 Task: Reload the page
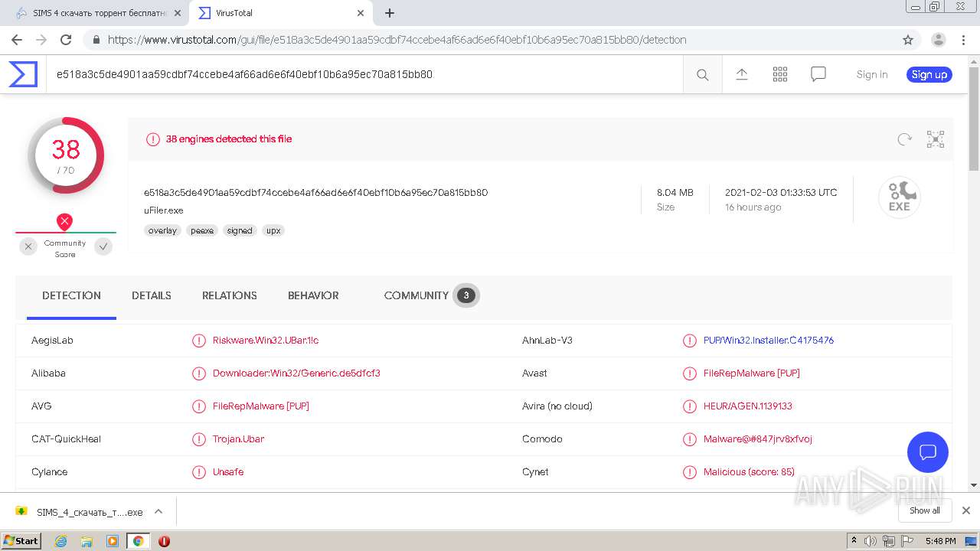point(66,40)
